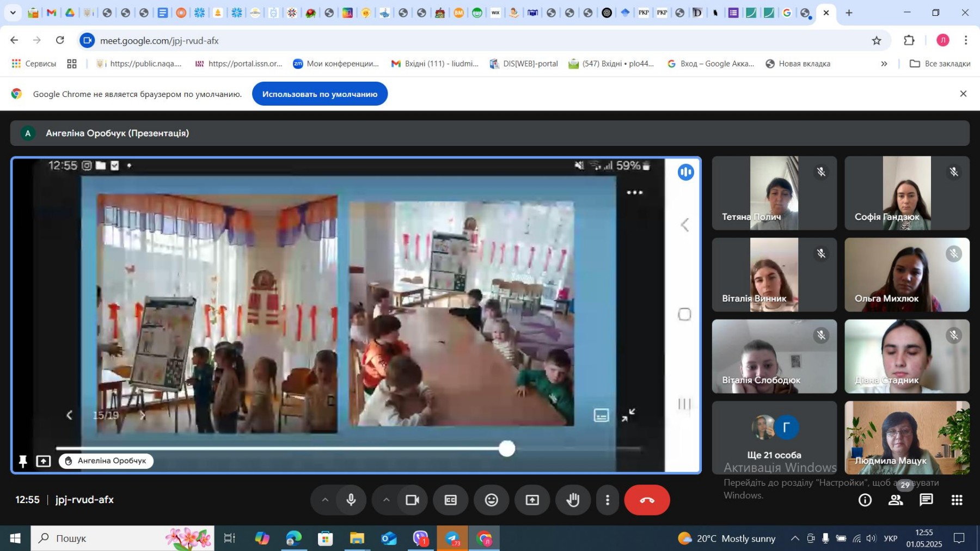Click the video progress slider handle

(507, 449)
